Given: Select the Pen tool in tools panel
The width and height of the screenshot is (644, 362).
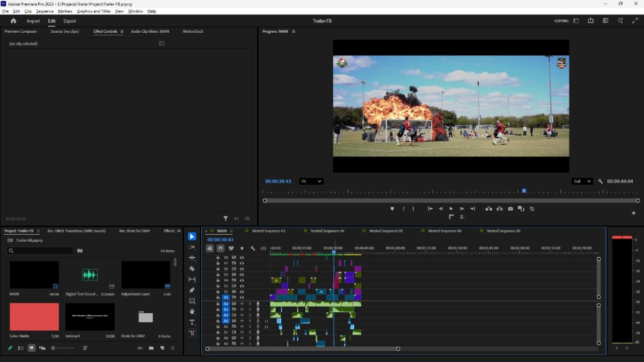Looking at the screenshot, I should 192,290.
